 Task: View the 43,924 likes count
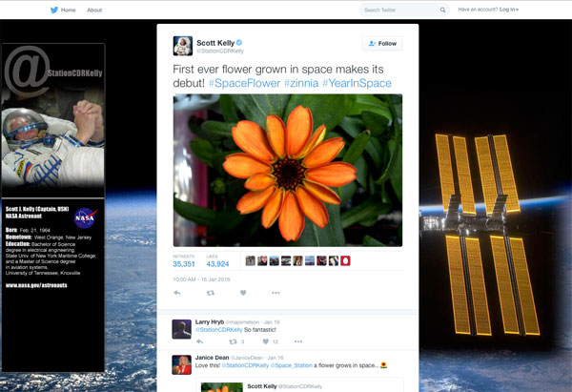click(217, 264)
